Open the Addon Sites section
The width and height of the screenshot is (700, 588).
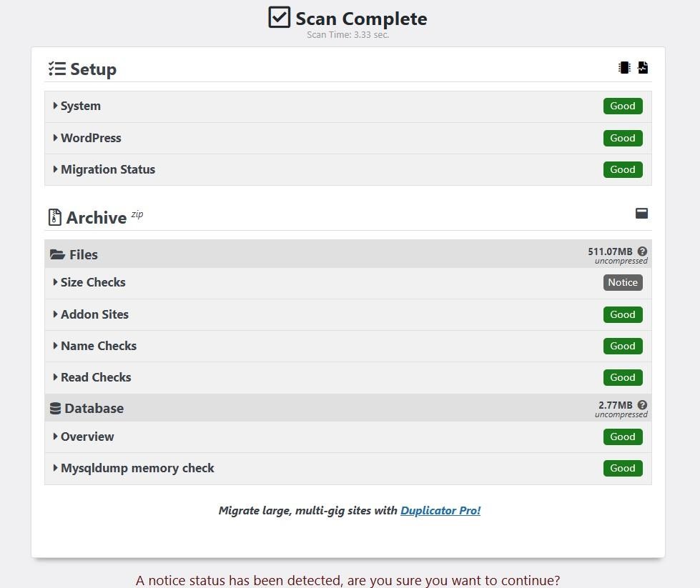point(347,314)
